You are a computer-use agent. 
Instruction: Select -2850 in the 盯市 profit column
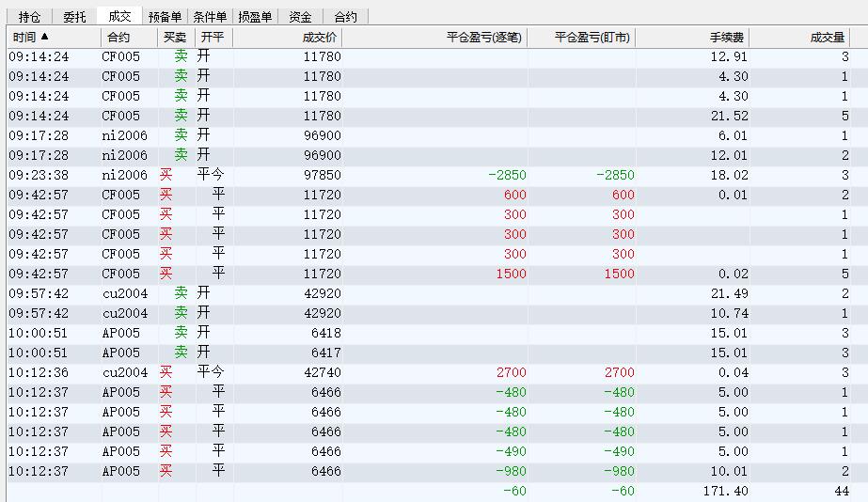[x=615, y=176]
